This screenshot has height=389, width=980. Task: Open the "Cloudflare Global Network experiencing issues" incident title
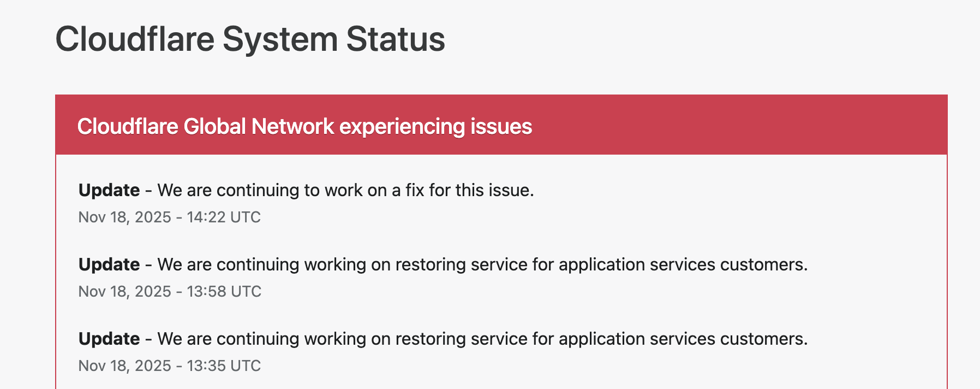coord(304,127)
